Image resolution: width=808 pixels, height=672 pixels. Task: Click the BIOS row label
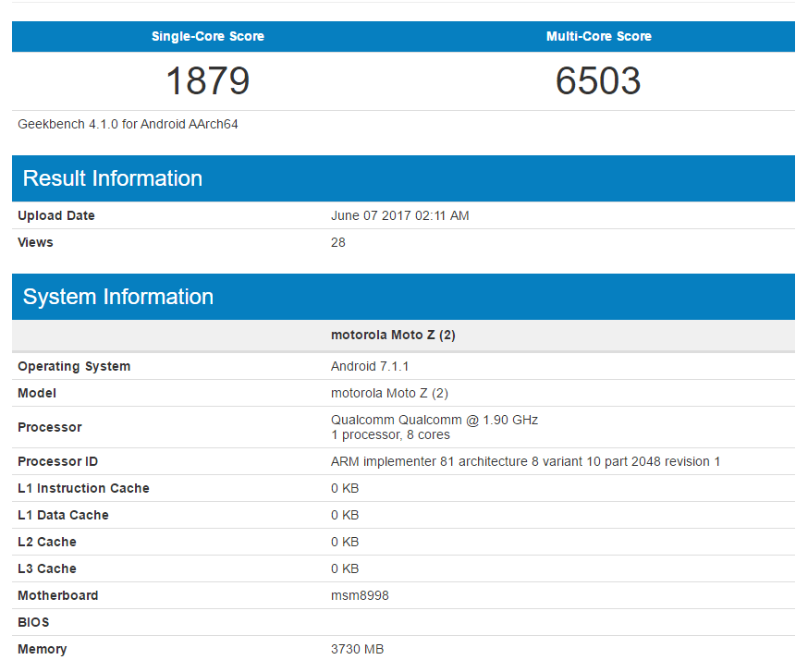coord(33,622)
